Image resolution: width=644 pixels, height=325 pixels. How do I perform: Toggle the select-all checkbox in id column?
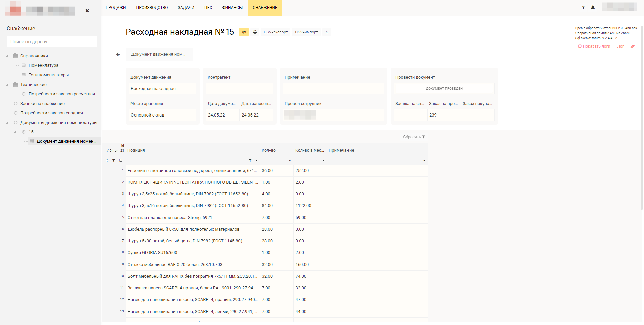coord(121,160)
